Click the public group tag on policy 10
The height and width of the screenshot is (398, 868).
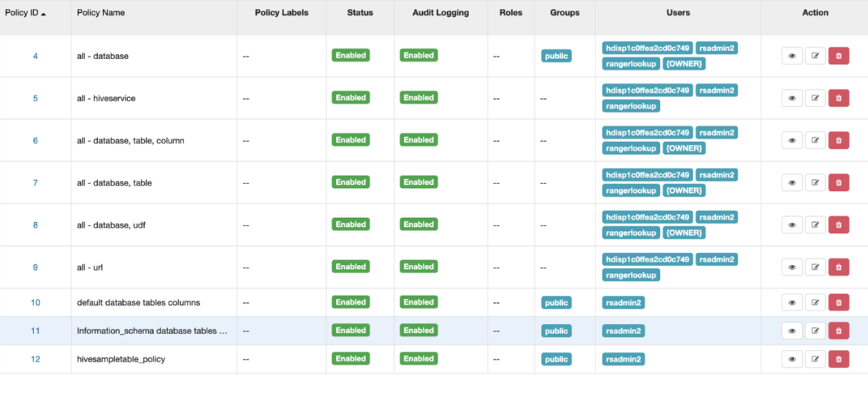click(556, 303)
